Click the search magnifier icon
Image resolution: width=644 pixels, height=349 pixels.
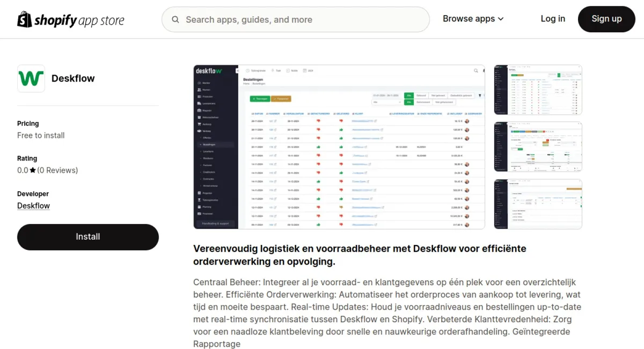point(175,20)
